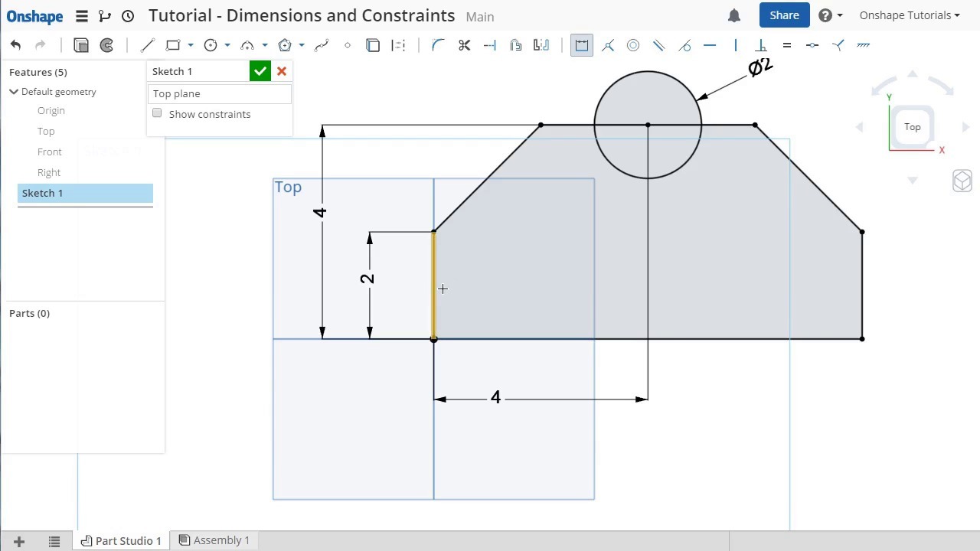This screenshot has height=551, width=980.
Task: Open the hamburger menu
Action: click(81, 15)
